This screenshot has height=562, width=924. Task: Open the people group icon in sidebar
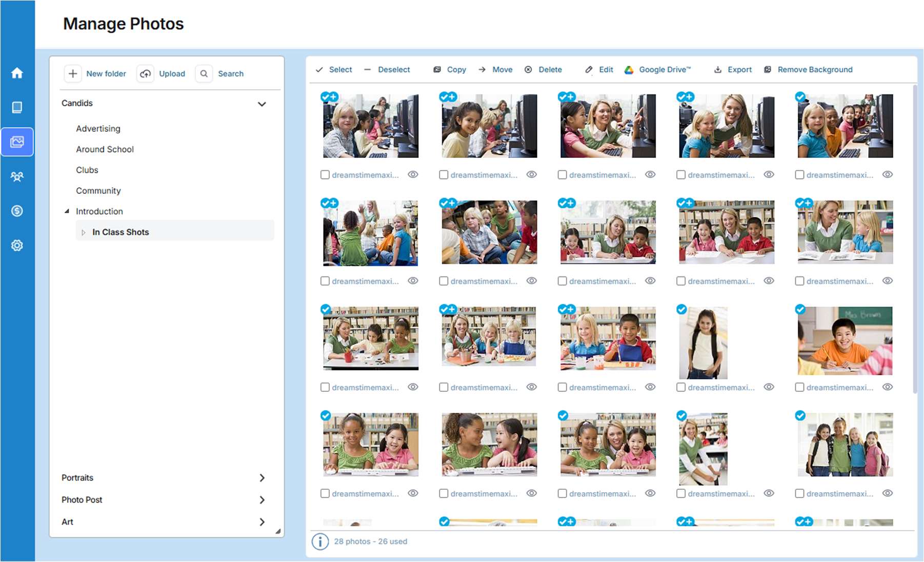(x=17, y=177)
